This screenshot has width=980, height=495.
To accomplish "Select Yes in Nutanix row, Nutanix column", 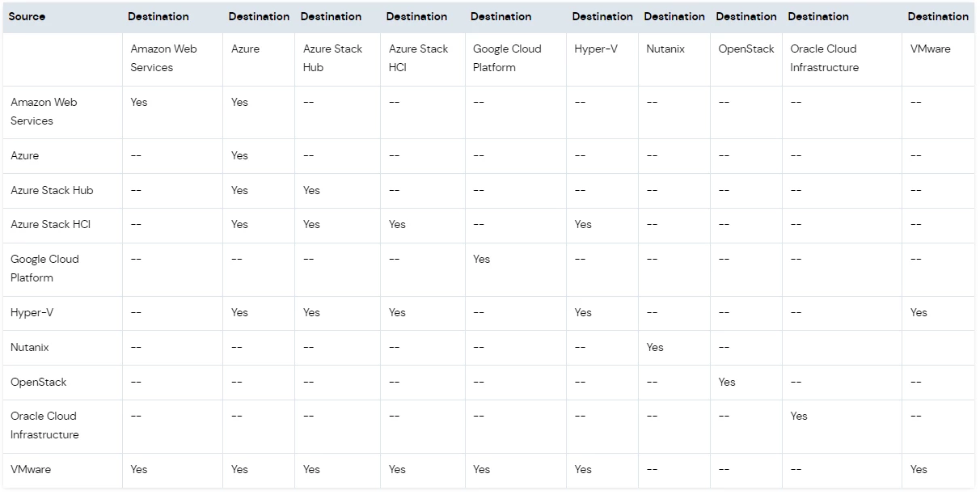I will [x=655, y=347].
